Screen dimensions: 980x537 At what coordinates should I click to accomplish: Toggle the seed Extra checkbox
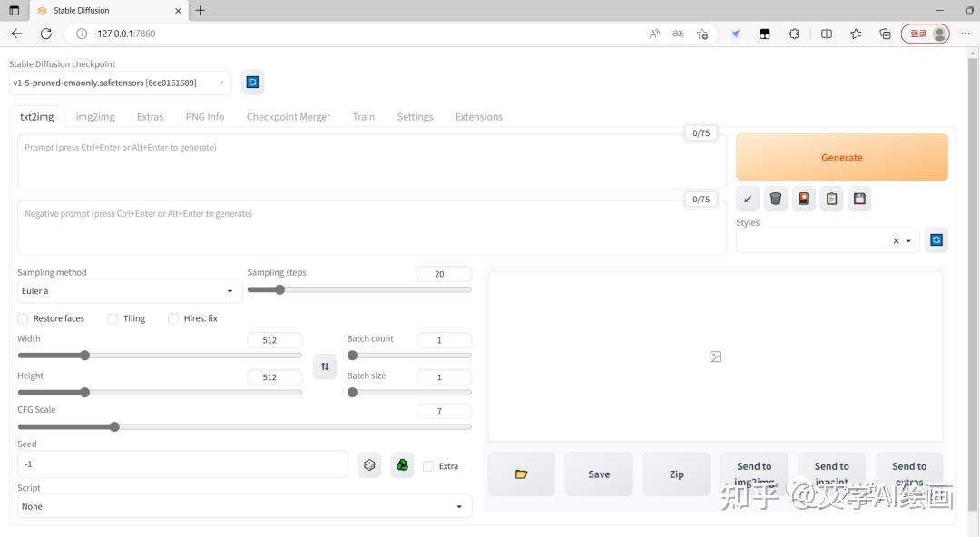click(428, 466)
